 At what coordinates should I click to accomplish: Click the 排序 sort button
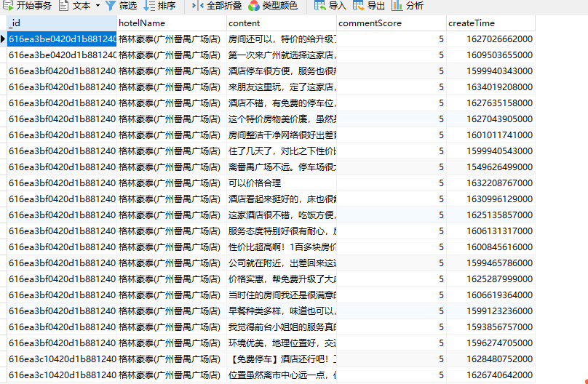pyautogui.click(x=160, y=6)
